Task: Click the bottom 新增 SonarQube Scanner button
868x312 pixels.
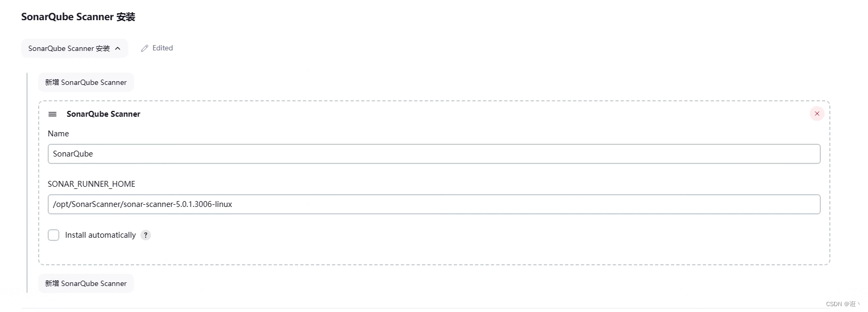Action: 85,283
